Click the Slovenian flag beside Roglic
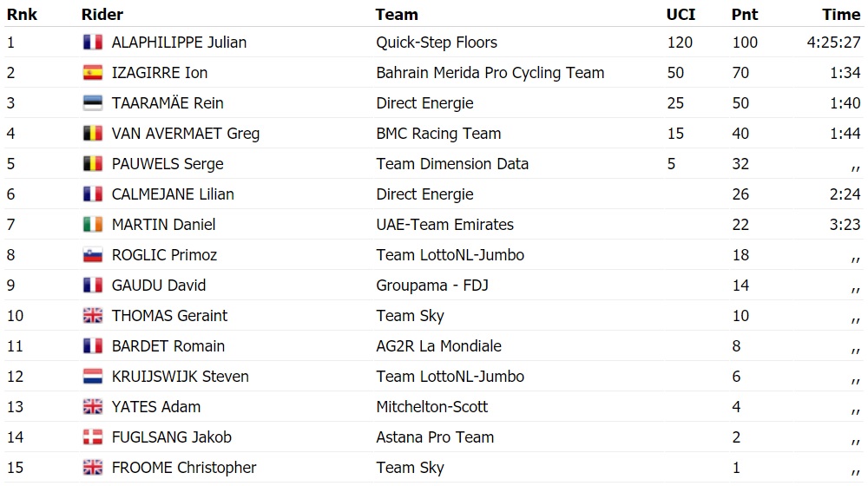 point(93,255)
